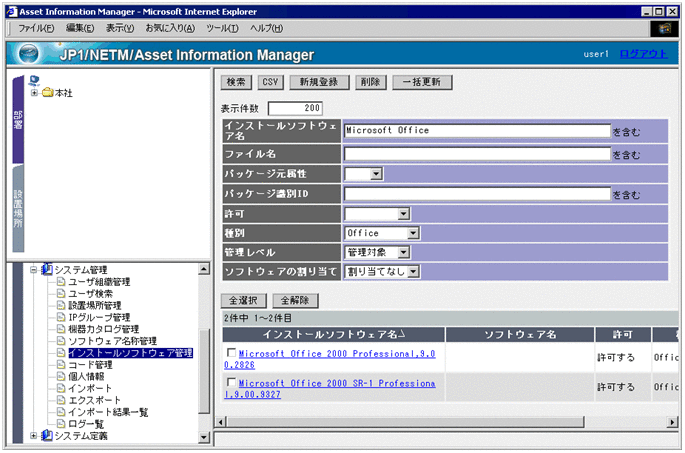Click the ソフトウェア名 column header

click(520, 335)
